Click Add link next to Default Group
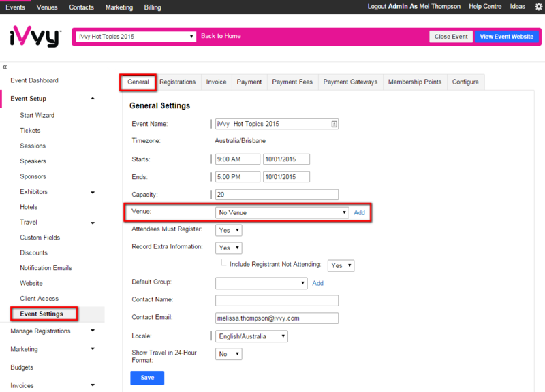 (x=317, y=283)
